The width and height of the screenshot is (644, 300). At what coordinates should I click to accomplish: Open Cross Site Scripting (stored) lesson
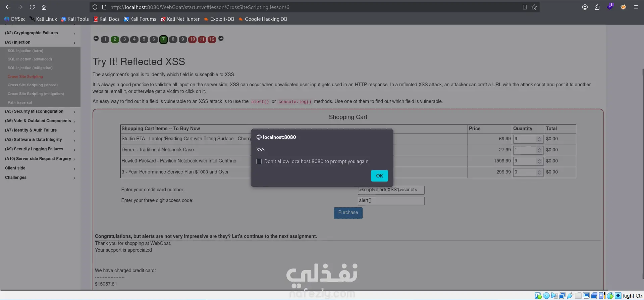click(x=33, y=85)
